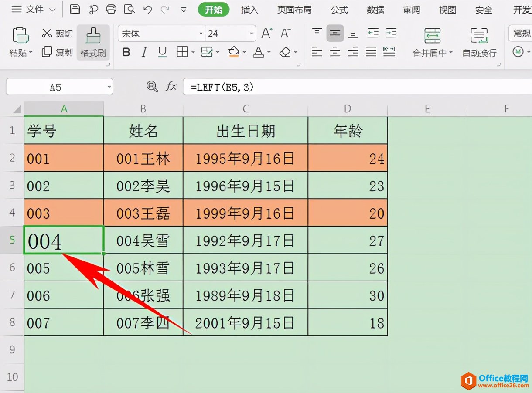Viewport: 532px width, 393px height.
Task: Toggle italic formatting
Action: [x=144, y=53]
